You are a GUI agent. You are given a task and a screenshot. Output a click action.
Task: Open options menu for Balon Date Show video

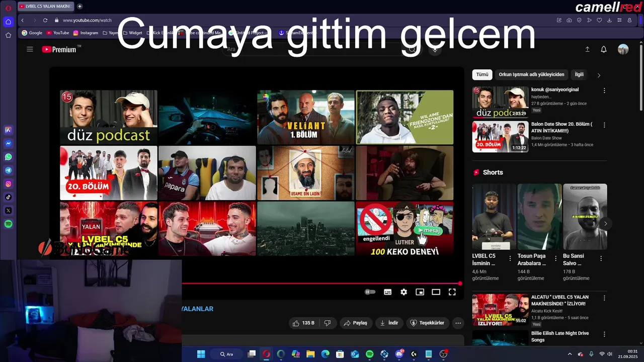click(x=604, y=125)
